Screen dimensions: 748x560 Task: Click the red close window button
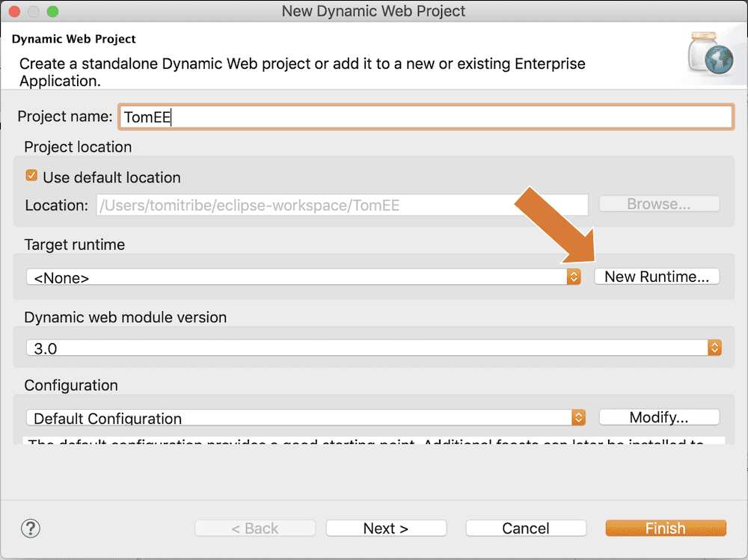[14, 11]
